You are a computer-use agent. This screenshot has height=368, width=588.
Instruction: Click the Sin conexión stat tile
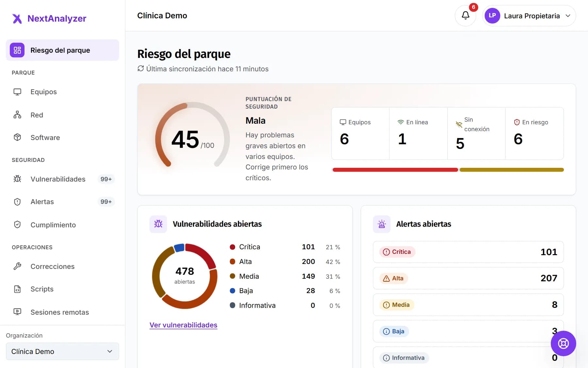click(x=477, y=133)
